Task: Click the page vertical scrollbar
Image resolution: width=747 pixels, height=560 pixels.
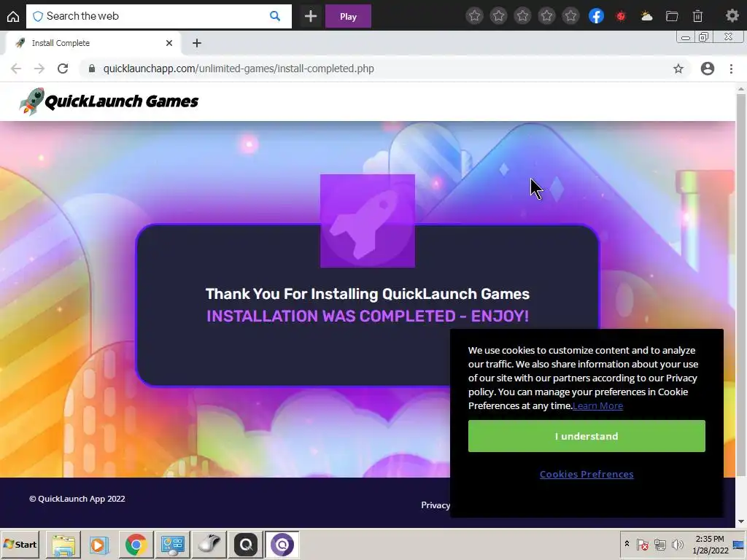Action: point(741,284)
